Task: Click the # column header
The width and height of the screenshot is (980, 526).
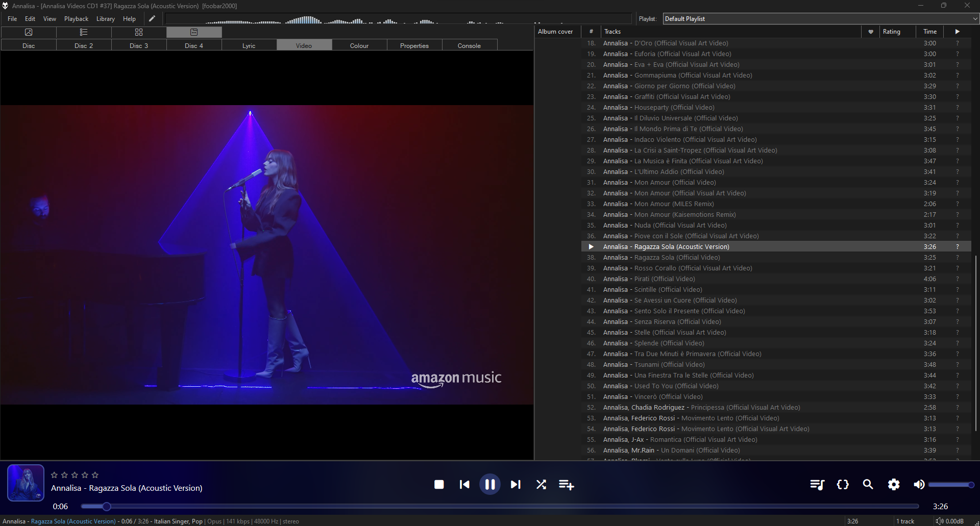Action: [x=591, y=32]
